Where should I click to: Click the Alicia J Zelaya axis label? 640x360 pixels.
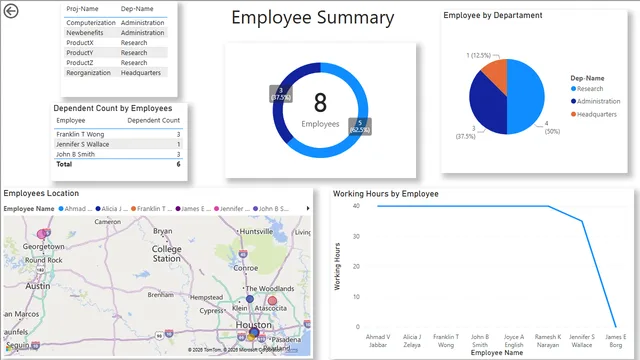point(412,341)
